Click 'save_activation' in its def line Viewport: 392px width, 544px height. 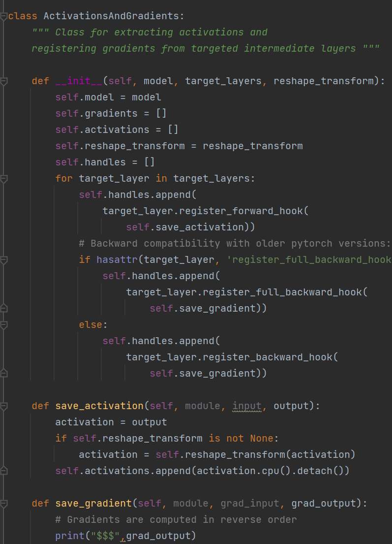click(x=99, y=406)
